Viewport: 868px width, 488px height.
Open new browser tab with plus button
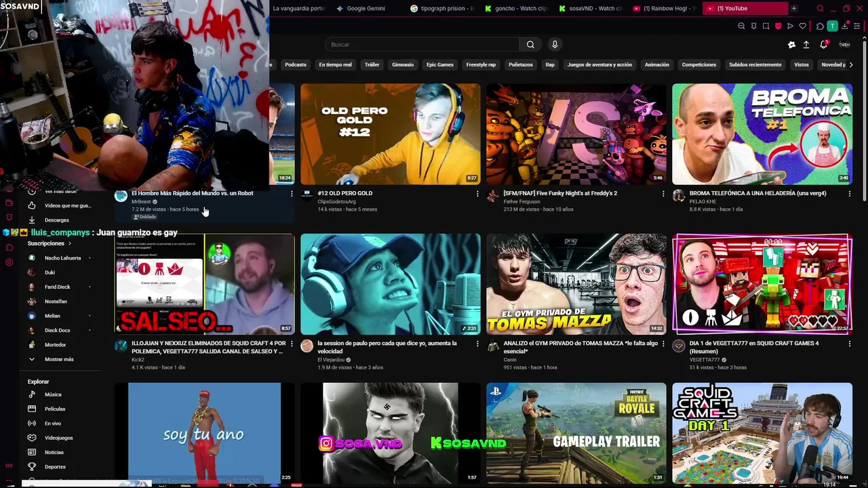click(x=793, y=9)
